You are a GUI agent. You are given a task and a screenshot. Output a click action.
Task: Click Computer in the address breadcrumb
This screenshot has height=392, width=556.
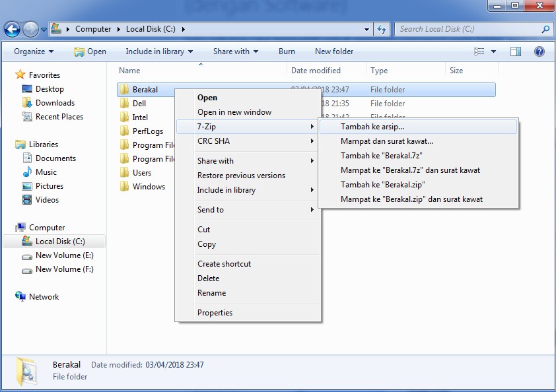click(93, 29)
